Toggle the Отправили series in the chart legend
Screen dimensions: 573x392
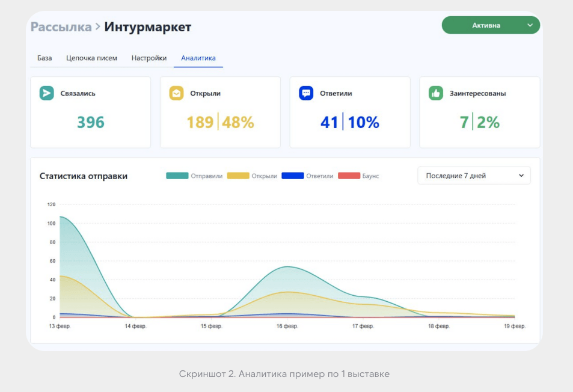click(194, 176)
